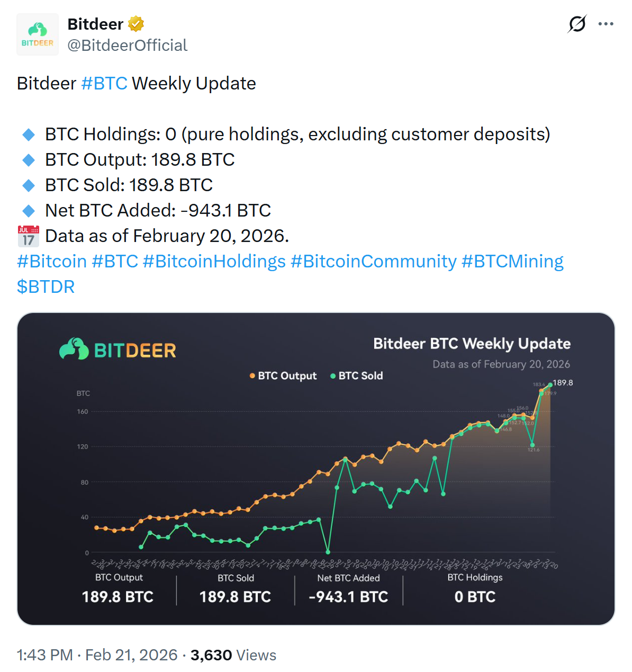
Task: Open the post options menu (three dots)
Action: (607, 23)
